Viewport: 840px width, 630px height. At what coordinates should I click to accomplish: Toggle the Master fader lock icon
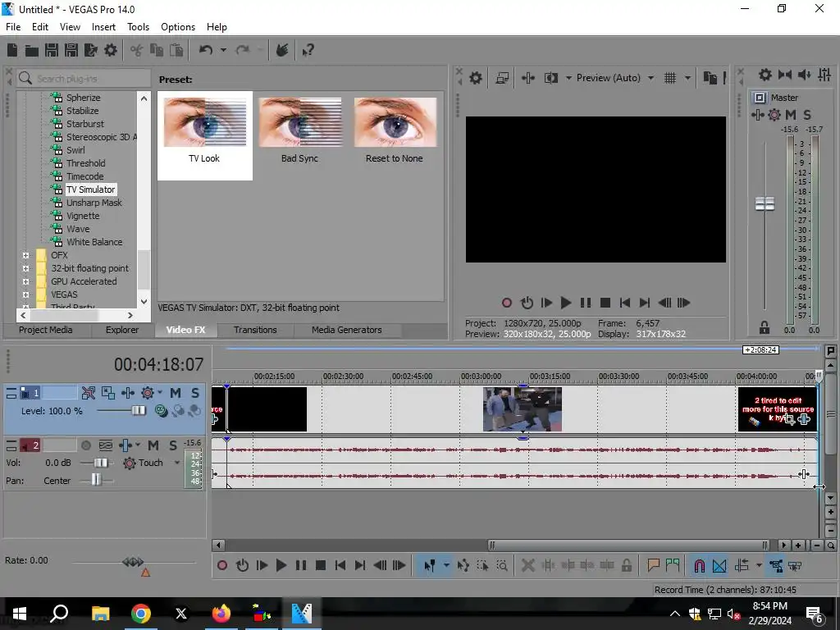(x=765, y=327)
